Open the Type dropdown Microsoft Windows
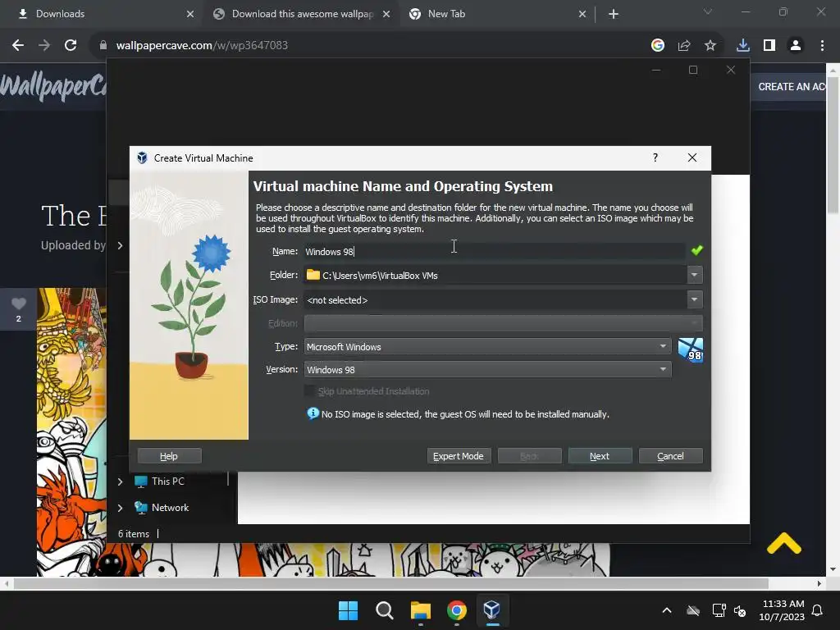840x630 pixels. click(487, 347)
